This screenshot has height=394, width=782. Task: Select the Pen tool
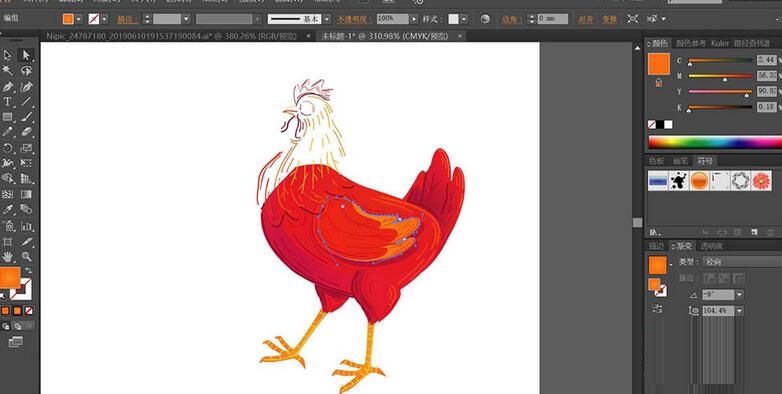tap(7, 86)
